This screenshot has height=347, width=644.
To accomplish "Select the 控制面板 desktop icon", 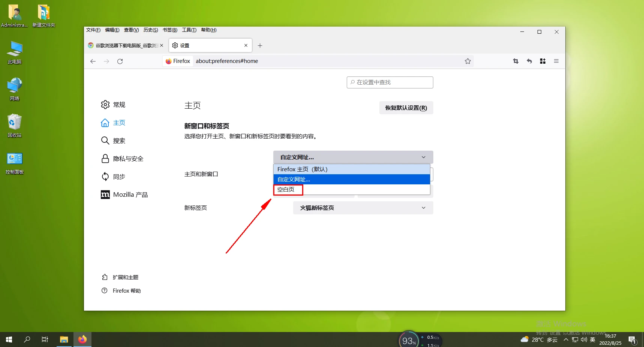I will point(15,163).
